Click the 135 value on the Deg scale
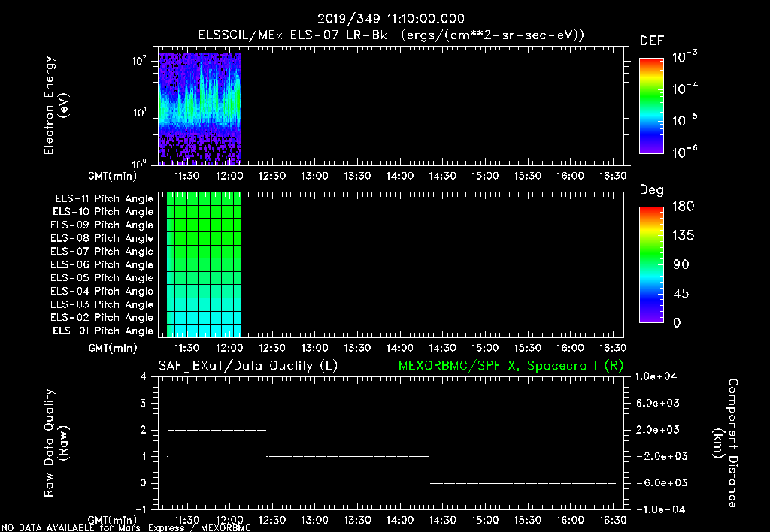770x532 pixels. (x=683, y=235)
